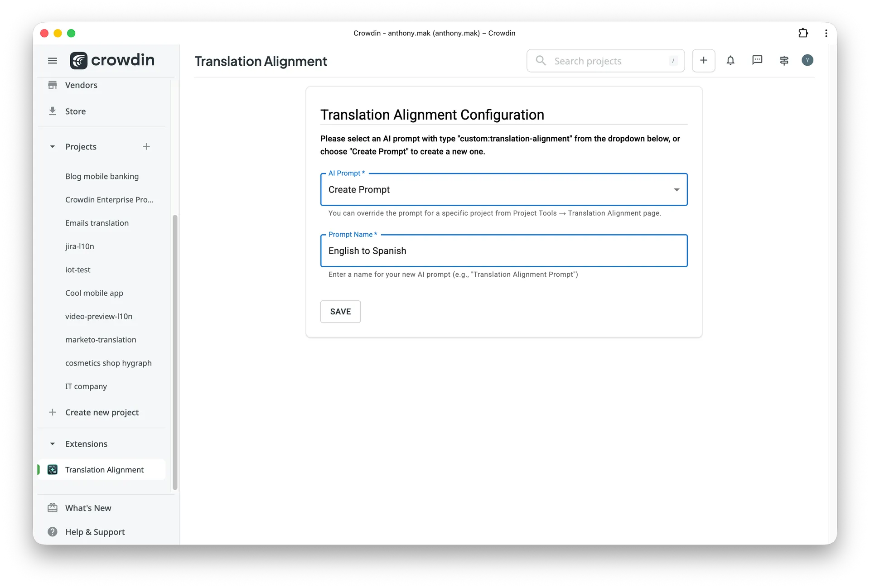870x588 pixels.
Task: Click the Help & Support question mark icon
Action: 53,532
